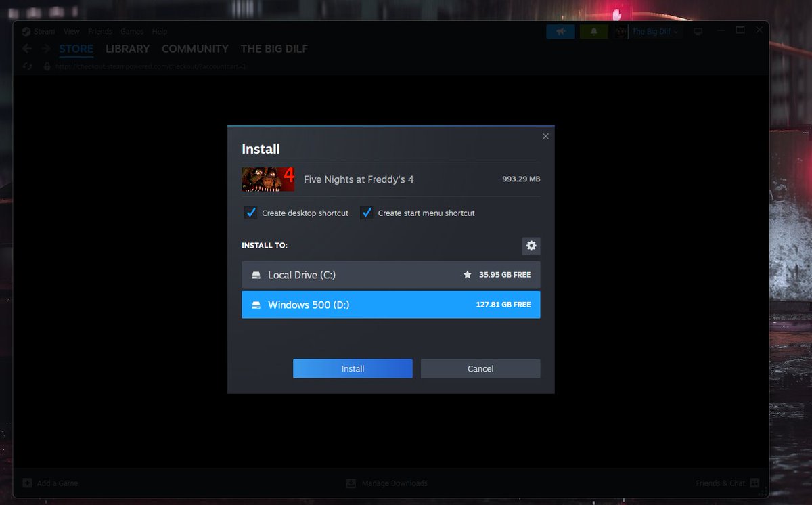The image size is (812, 505).
Task: Select Windows 500 (D:) drive
Action: (x=390, y=305)
